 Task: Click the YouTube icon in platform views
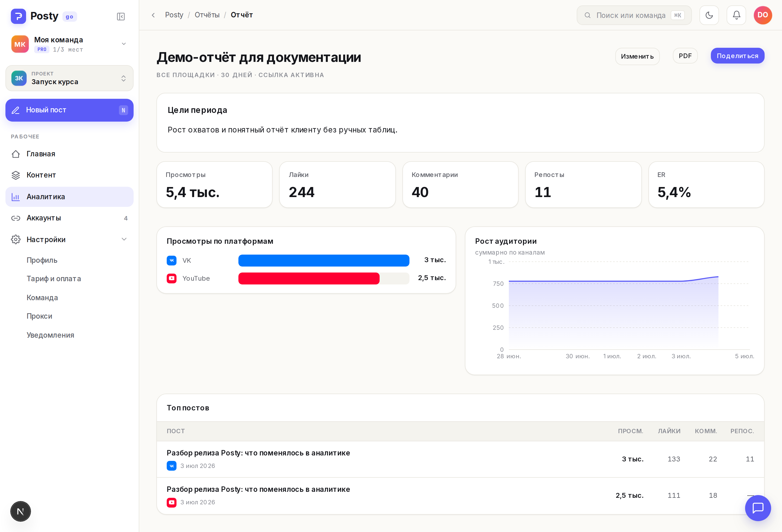pyautogui.click(x=172, y=278)
